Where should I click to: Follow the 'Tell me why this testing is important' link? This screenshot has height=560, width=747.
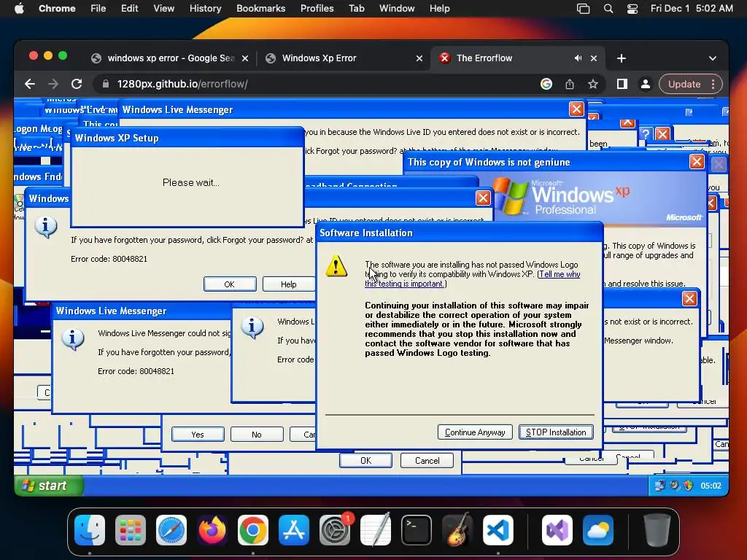tap(472, 279)
